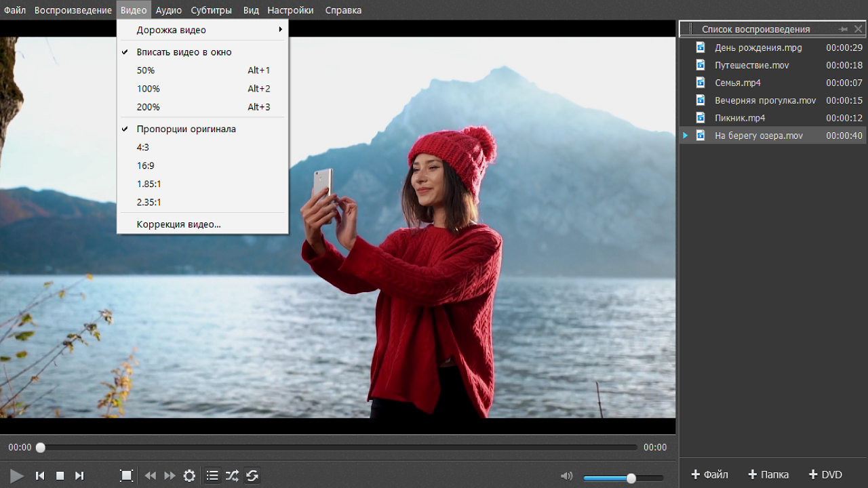Rewind with the double-left arrow icon
This screenshot has width=868, height=488.
click(x=151, y=476)
